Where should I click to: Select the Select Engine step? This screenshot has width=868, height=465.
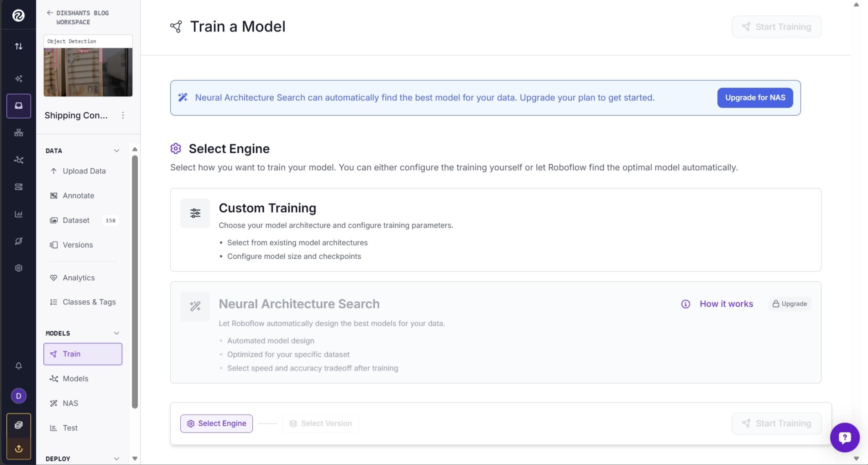click(216, 423)
